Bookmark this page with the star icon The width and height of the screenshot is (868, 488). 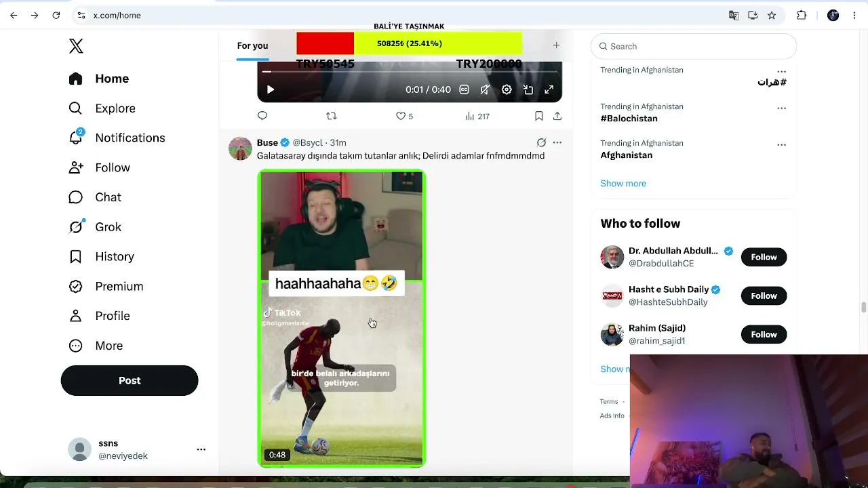(x=772, y=15)
